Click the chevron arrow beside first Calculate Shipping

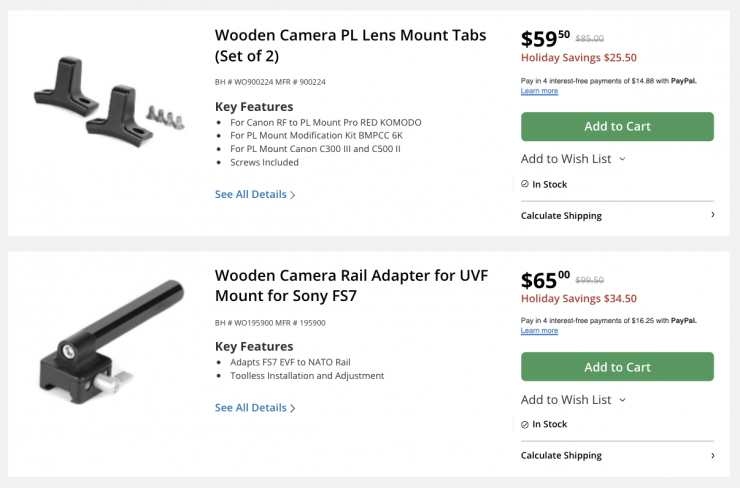[x=712, y=215]
